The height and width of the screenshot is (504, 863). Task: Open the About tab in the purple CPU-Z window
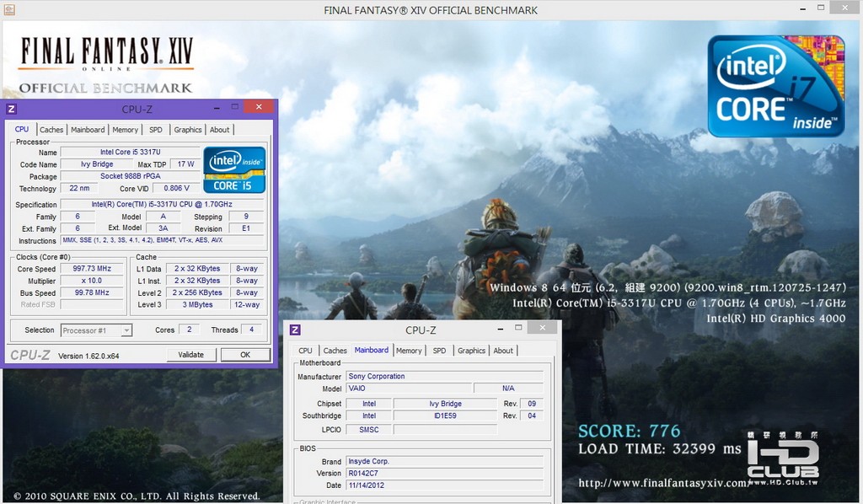pyautogui.click(x=219, y=130)
